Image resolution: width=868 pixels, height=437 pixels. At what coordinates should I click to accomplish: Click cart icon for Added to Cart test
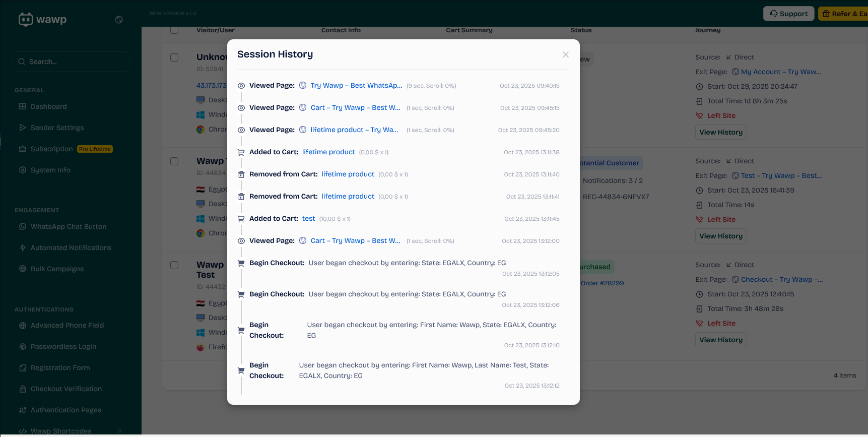tap(241, 219)
